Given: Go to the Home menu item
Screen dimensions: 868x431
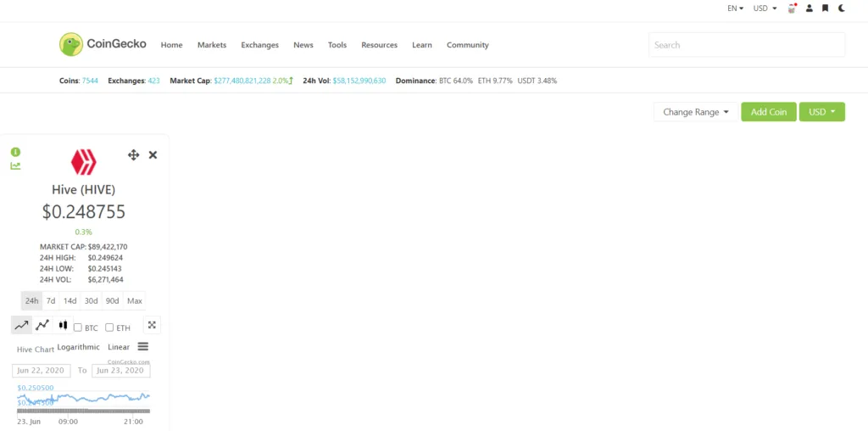Looking at the screenshot, I should point(171,45).
